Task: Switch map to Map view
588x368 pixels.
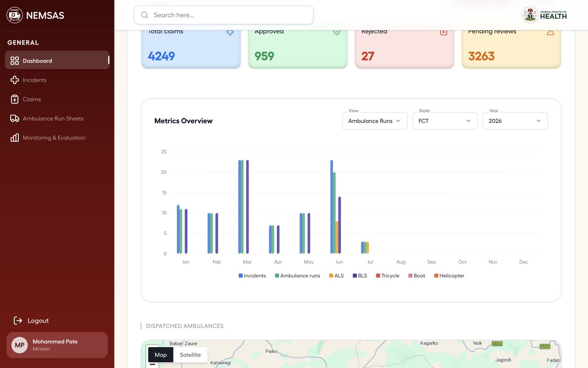Action: coord(161,355)
